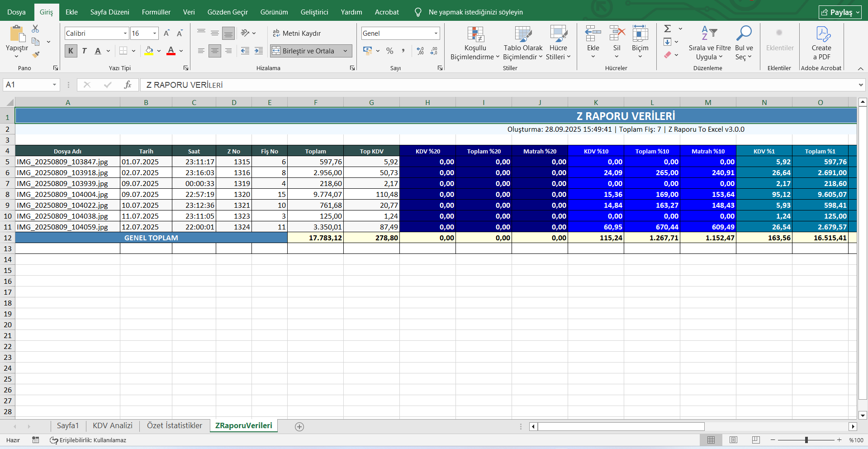868x449 pixels.
Task: Click the Format Painter brush icon
Action: click(36, 55)
